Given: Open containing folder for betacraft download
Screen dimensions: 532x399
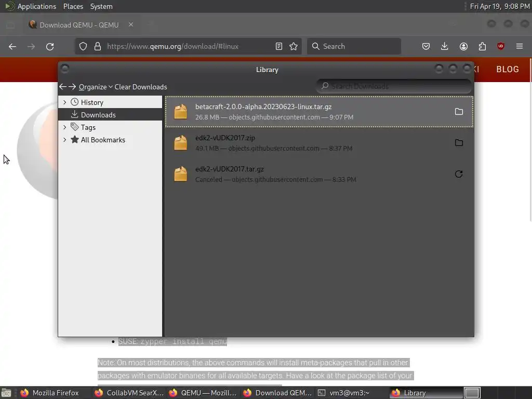Looking at the screenshot, I should 459,112.
